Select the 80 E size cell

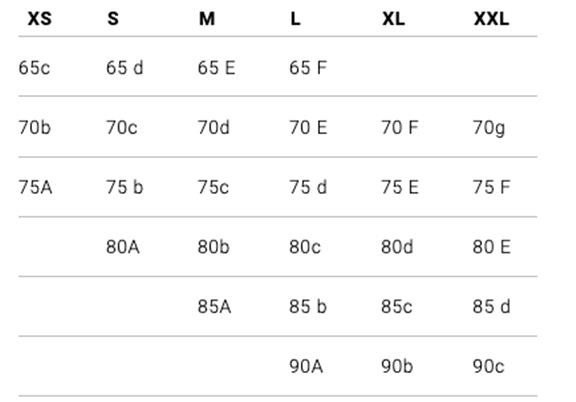tap(492, 247)
